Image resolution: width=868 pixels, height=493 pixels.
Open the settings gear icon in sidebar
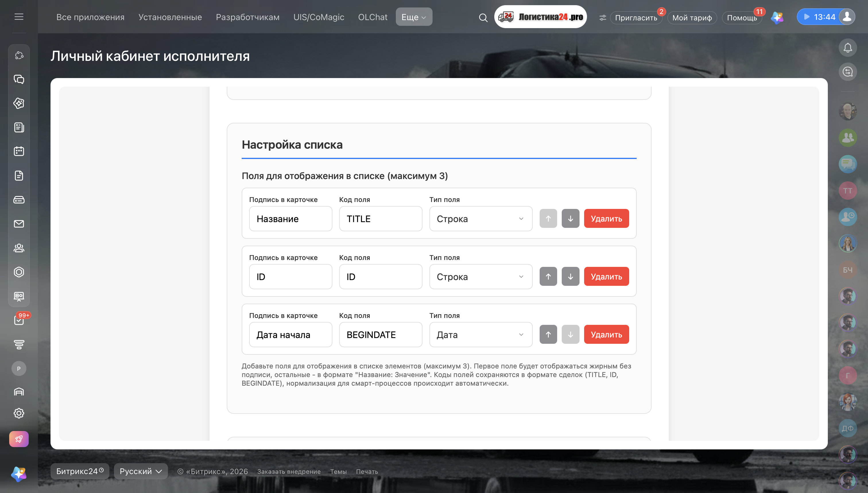click(x=19, y=413)
